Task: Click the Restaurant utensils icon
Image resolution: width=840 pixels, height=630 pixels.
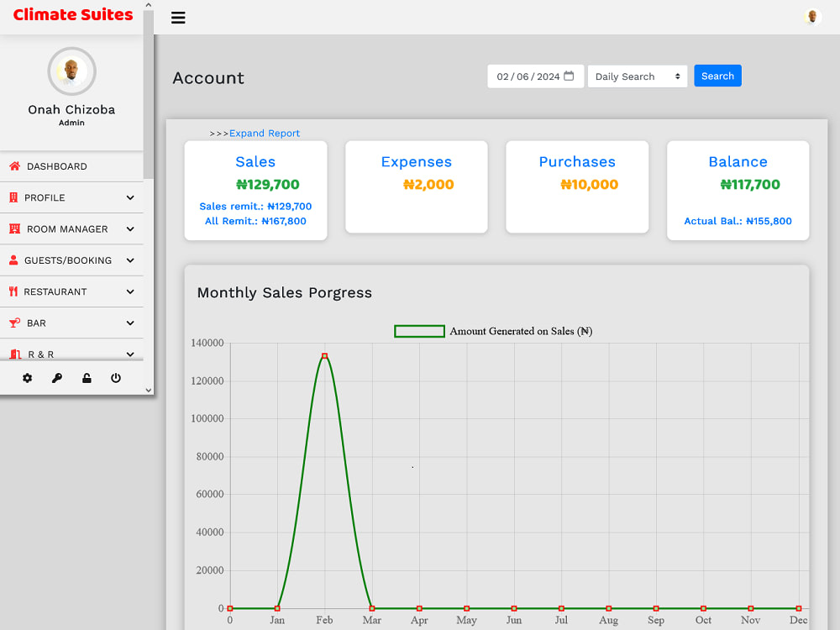Action: tap(13, 291)
